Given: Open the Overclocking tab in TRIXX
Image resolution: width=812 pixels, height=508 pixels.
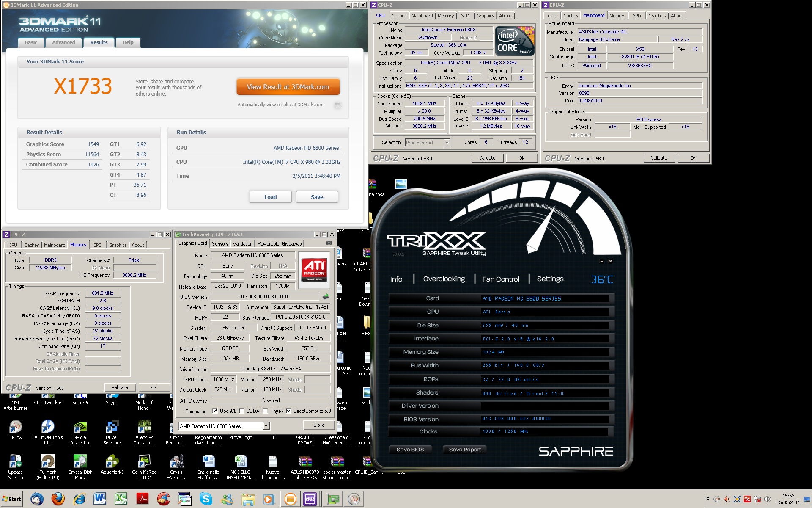Looking at the screenshot, I should coord(444,279).
